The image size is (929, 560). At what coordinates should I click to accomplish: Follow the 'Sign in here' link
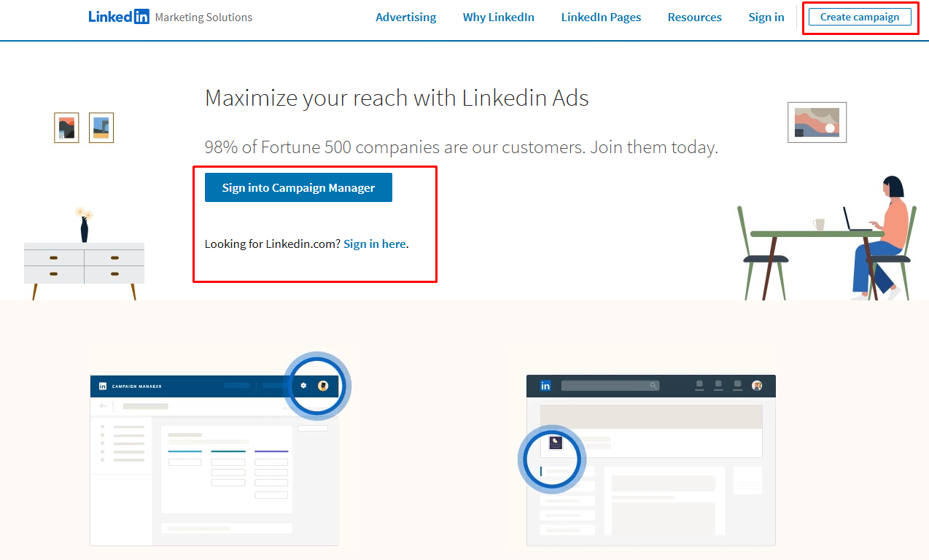(x=375, y=244)
